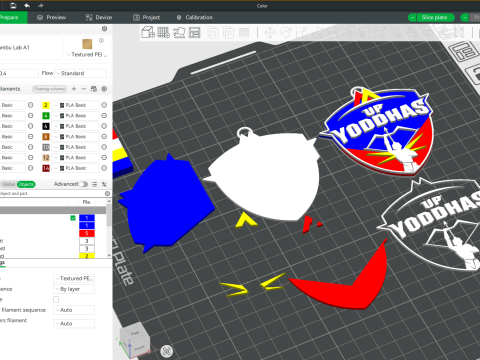This screenshot has width=480, height=360.
Task: Add a filament with plus icon
Action: (x=74, y=89)
